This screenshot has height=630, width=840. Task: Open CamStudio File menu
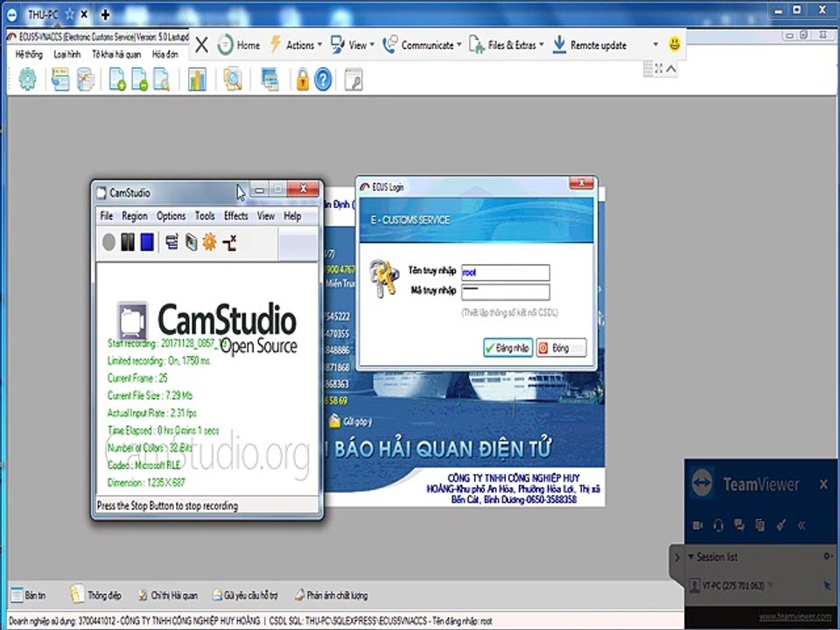point(106,216)
